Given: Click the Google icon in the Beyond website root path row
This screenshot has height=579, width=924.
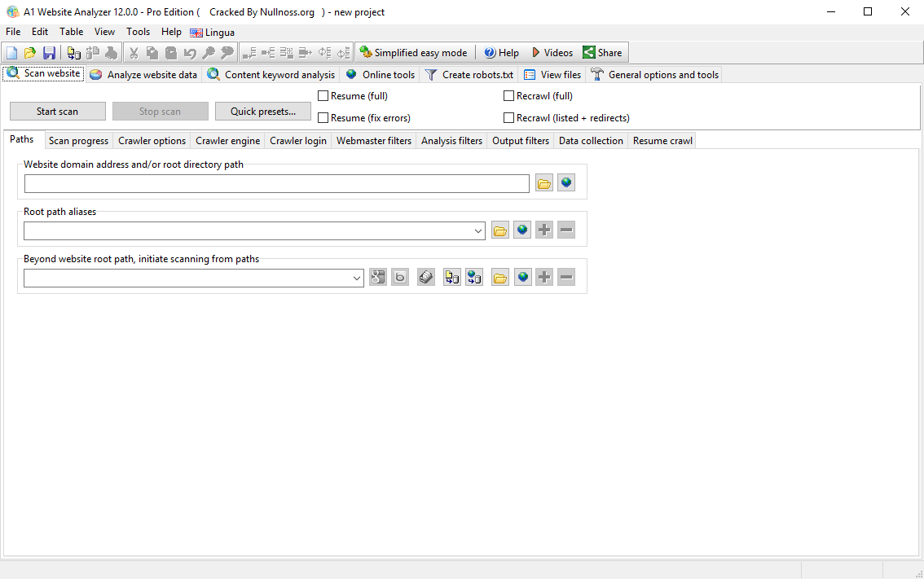Looking at the screenshot, I should [x=378, y=278].
